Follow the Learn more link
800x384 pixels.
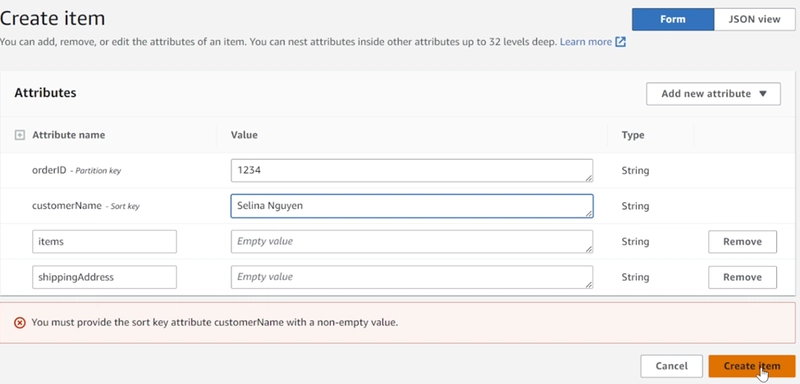point(586,42)
